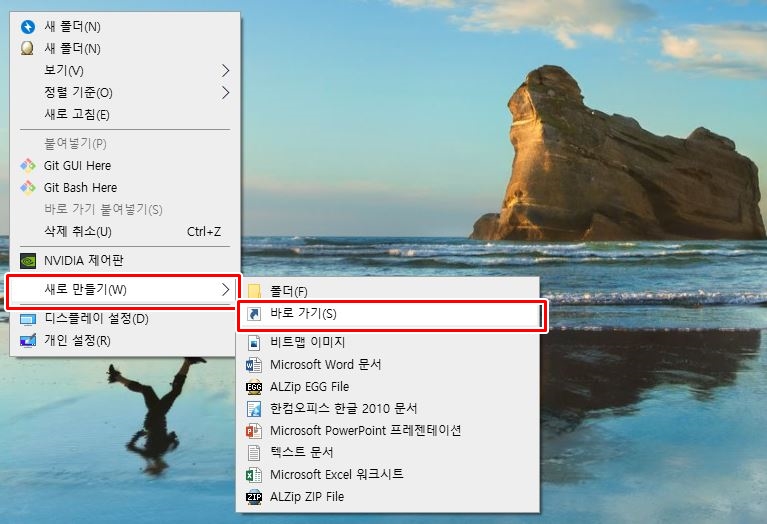Open 새로 만들기(W) menu entry
This screenshot has height=524, width=767.
(123, 290)
